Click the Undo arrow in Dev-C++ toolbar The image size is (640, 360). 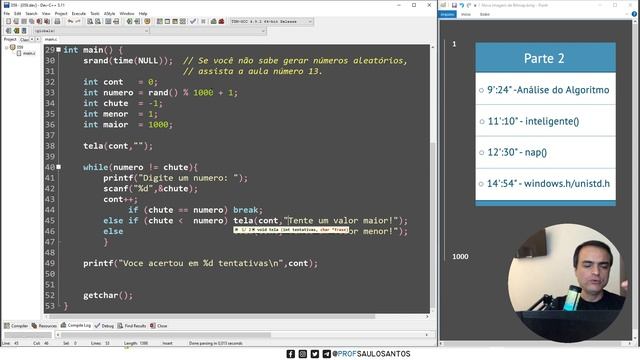click(x=70, y=21)
